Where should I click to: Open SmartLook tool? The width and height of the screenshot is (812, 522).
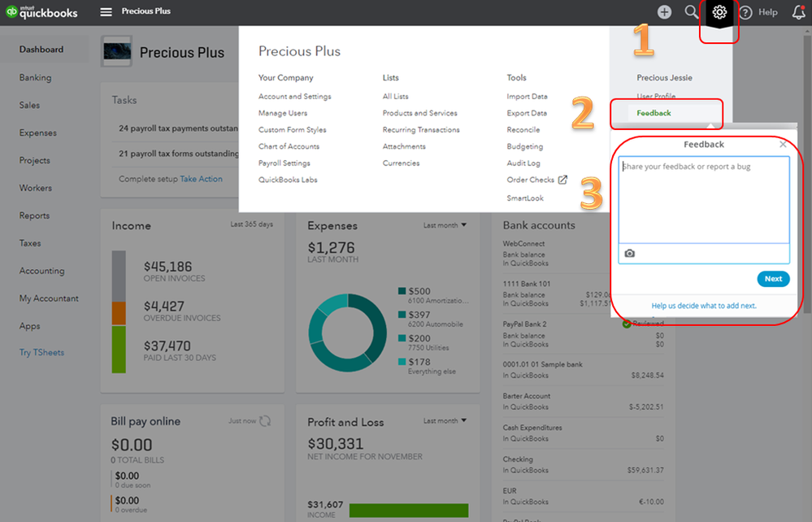[525, 198]
